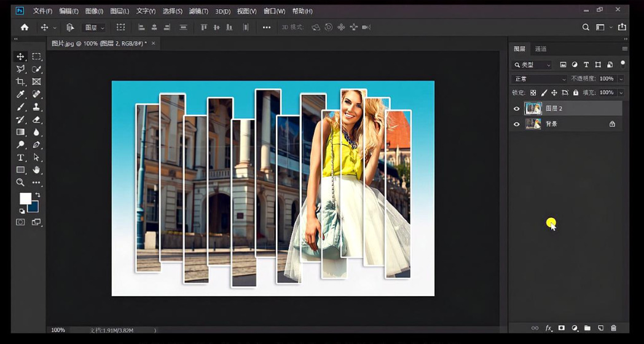Screen dimensions: 644x344
Task: Toggle visibility of the 背景 layer
Action: point(516,124)
